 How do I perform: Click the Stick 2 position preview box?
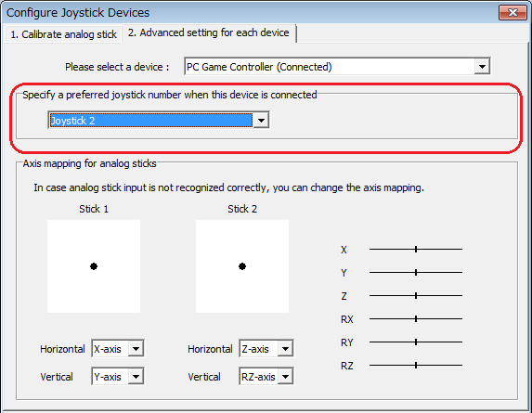(x=242, y=266)
